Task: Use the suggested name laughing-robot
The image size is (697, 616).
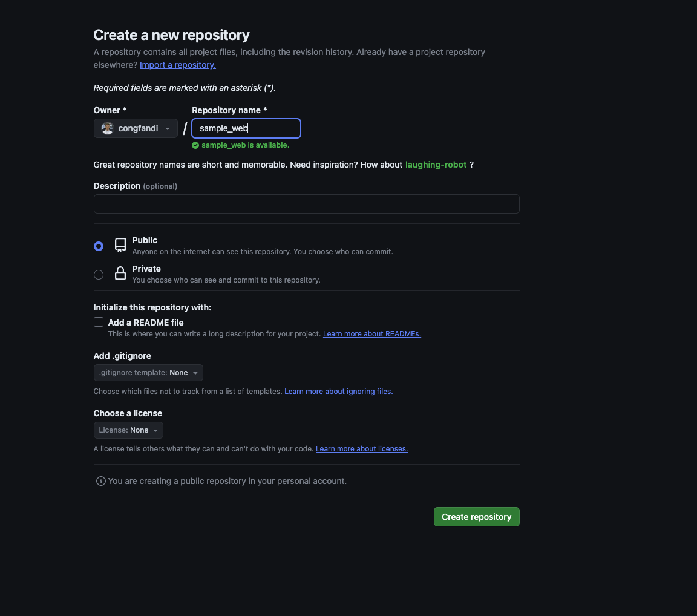Action: coord(436,165)
